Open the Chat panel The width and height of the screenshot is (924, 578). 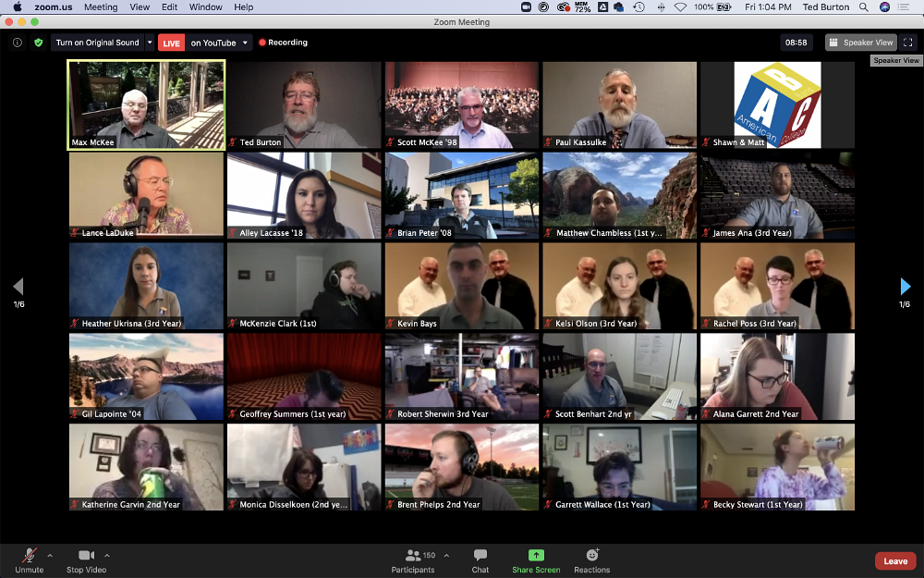click(480, 560)
